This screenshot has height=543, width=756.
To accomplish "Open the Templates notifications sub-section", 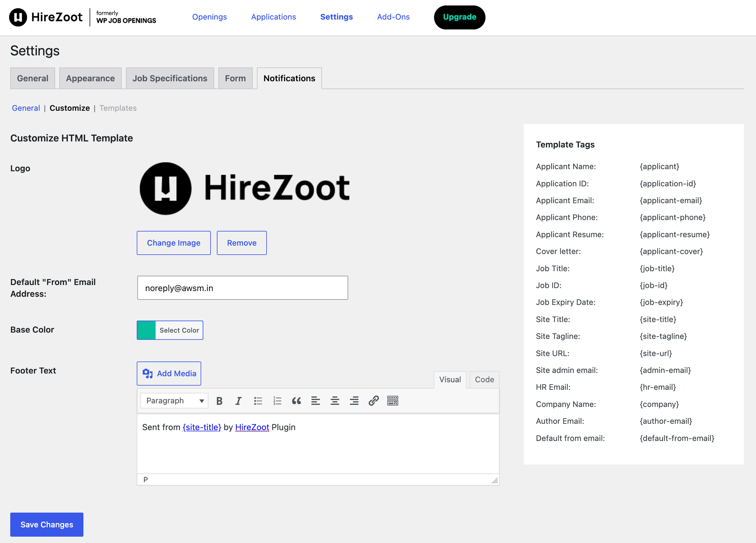I will click(x=118, y=108).
